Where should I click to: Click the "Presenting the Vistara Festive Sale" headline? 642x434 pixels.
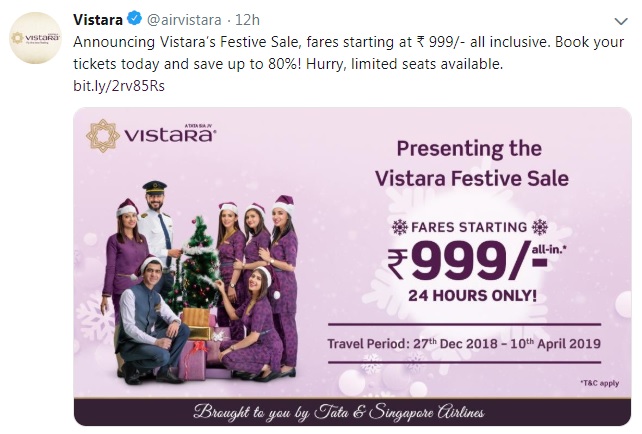tap(471, 165)
